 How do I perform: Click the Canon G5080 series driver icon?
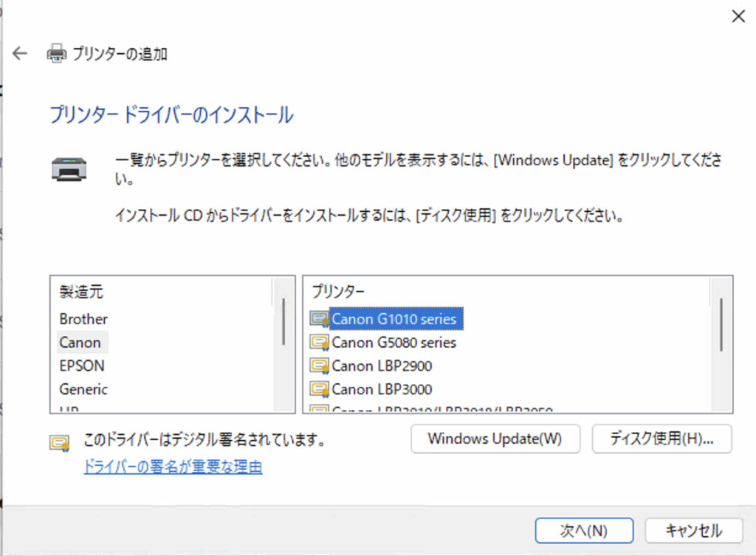[x=319, y=343]
